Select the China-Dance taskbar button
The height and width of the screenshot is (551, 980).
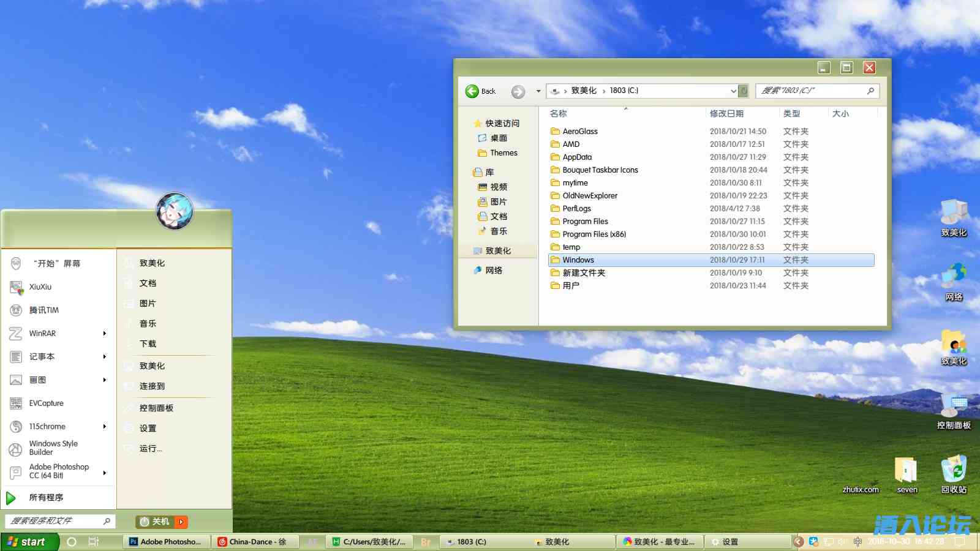(x=255, y=541)
